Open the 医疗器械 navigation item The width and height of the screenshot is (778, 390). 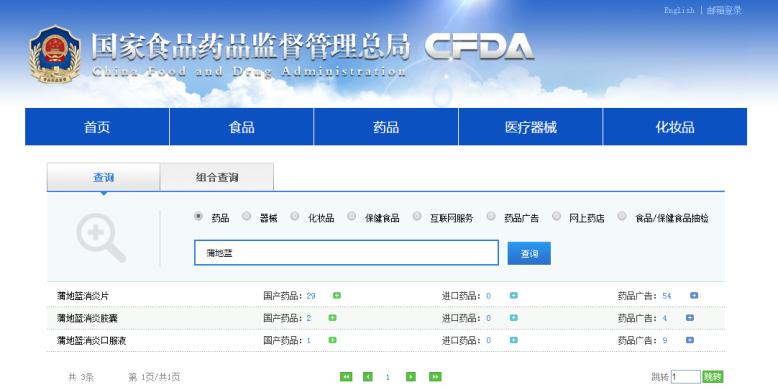530,127
